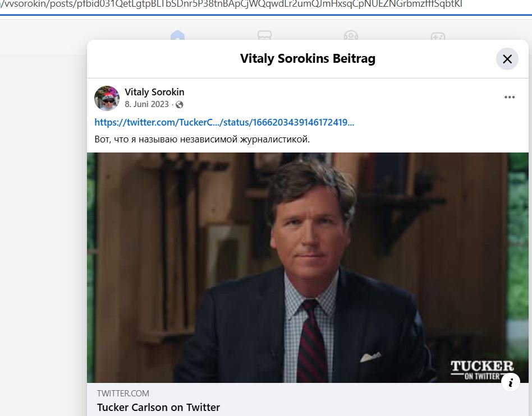This screenshot has height=416, width=532.
Task: Open the 'Tucker Carlson on Twitter' headline
Action: click(158, 408)
